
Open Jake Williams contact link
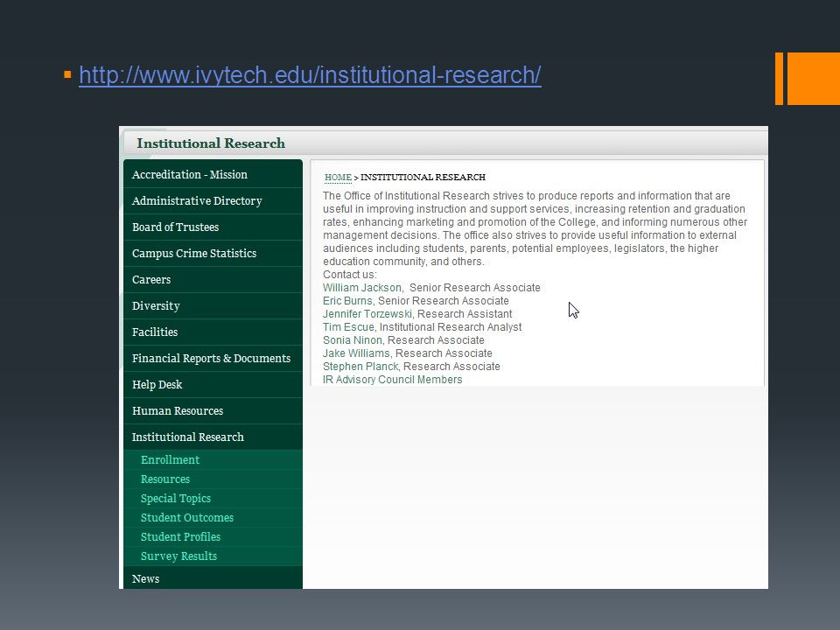click(x=356, y=353)
